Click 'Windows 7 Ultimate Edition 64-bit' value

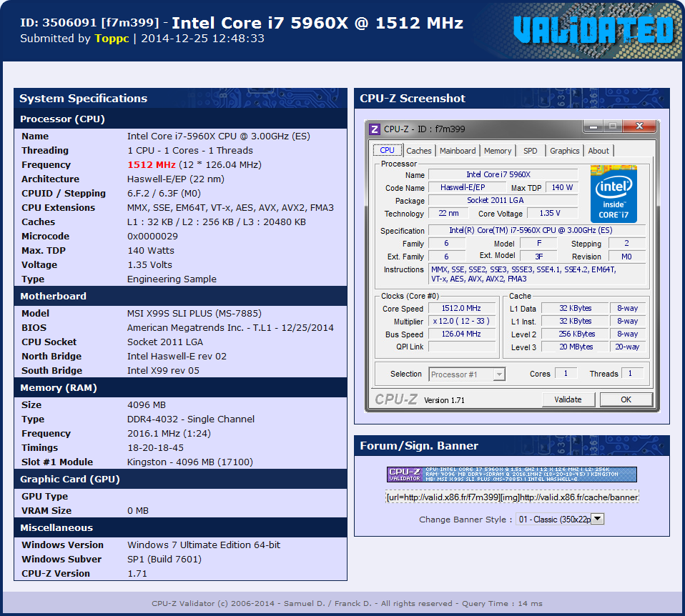click(x=204, y=545)
